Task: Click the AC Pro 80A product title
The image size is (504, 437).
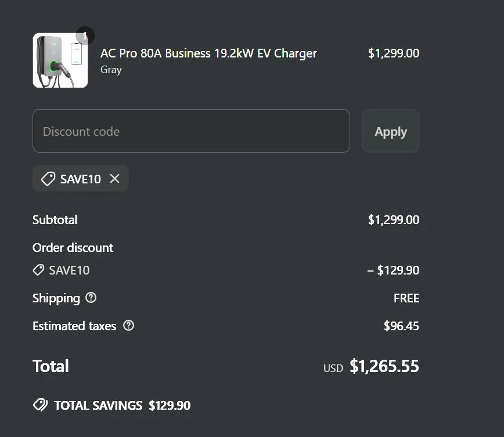Action: 208,53
